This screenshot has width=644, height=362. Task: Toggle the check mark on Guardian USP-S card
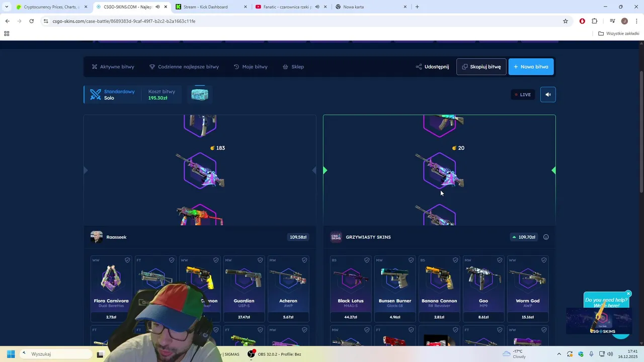[x=260, y=260]
